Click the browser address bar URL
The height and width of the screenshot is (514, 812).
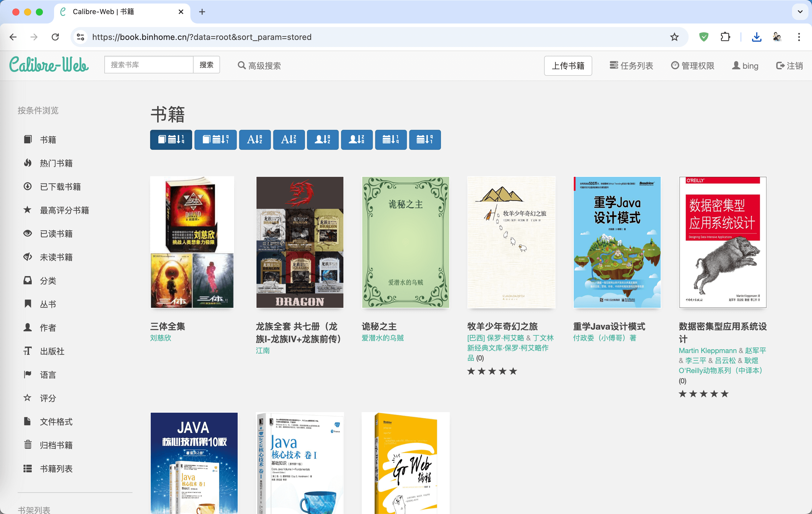[202, 37]
